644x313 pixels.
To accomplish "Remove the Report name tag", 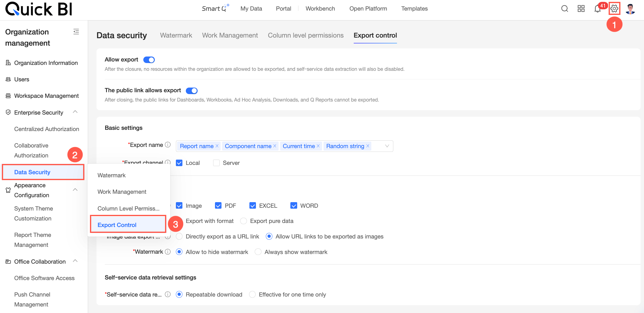I will [217, 146].
